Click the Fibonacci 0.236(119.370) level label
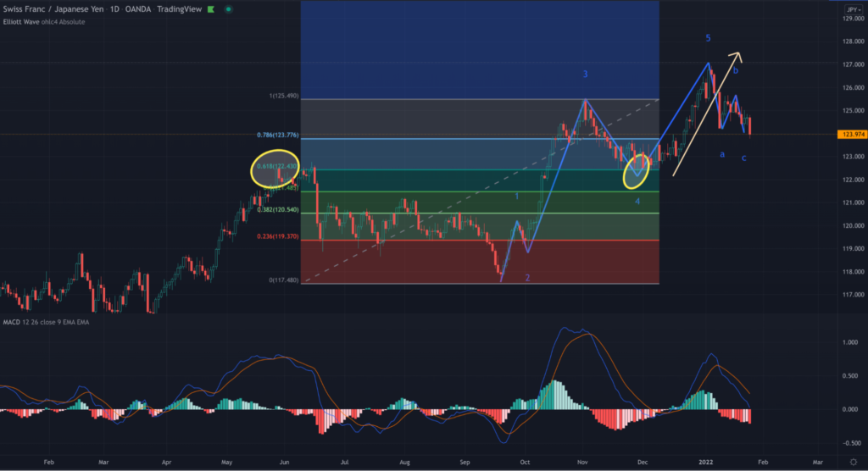The height and width of the screenshot is (471, 868). coord(278,237)
